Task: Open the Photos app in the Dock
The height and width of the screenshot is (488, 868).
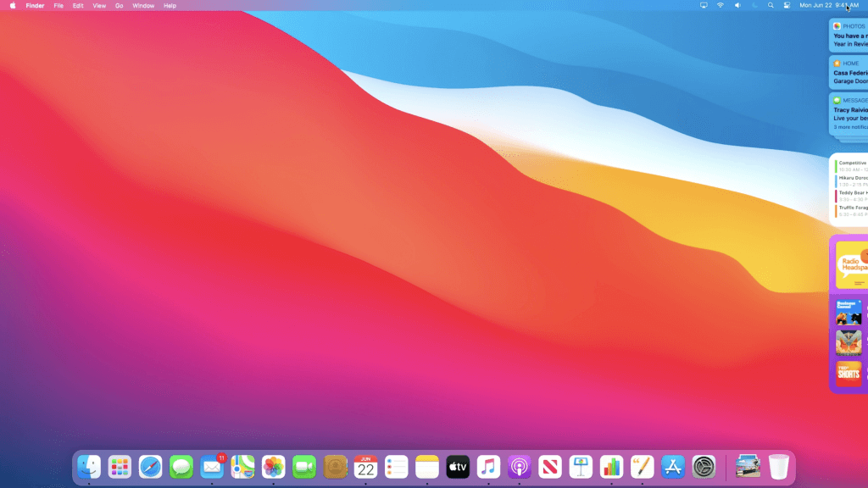Action: click(x=274, y=467)
